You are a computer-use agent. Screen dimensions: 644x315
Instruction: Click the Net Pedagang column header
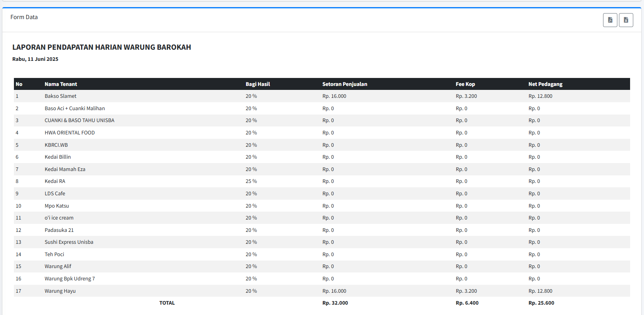point(545,84)
